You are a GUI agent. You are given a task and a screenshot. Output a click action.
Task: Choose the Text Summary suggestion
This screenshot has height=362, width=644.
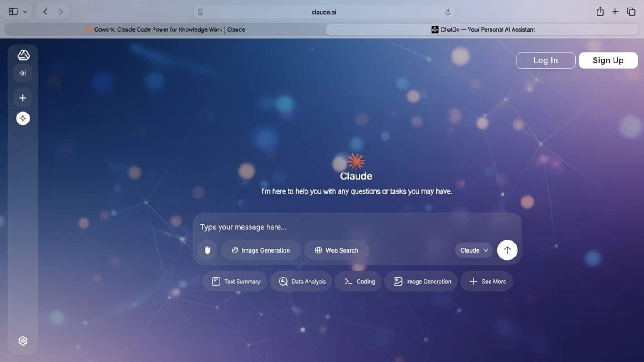tap(235, 282)
